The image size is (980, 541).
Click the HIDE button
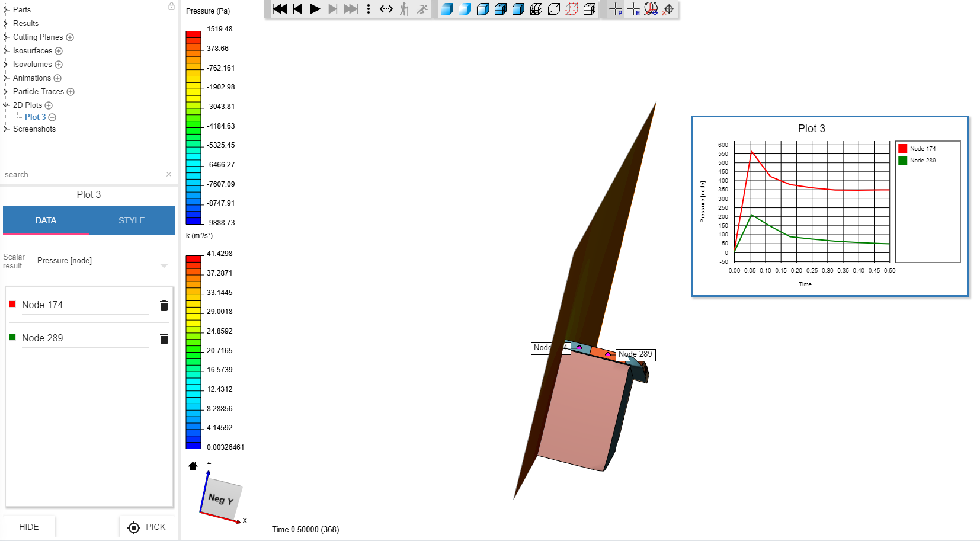29,527
